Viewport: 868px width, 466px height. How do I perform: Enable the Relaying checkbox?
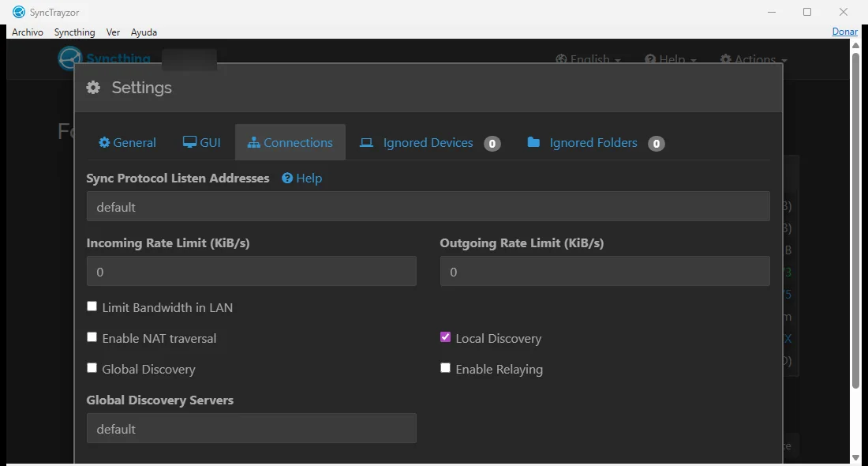445,368
